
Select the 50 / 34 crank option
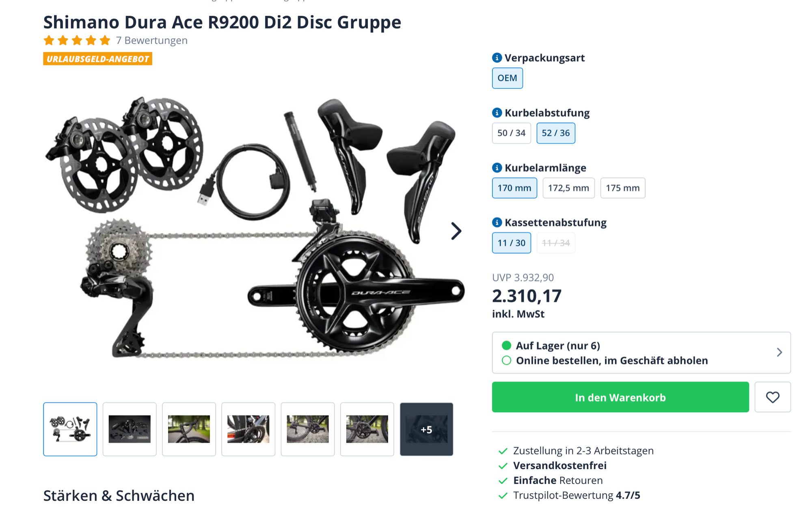(x=511, y=133)
